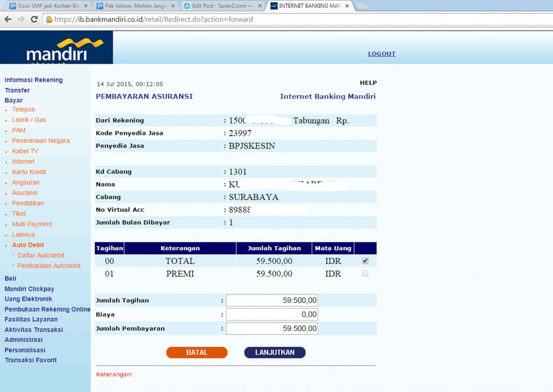This screenshot has width=553, height=392.
Task: Select Listrik / Gas payment option
Action: click(29, 120)
